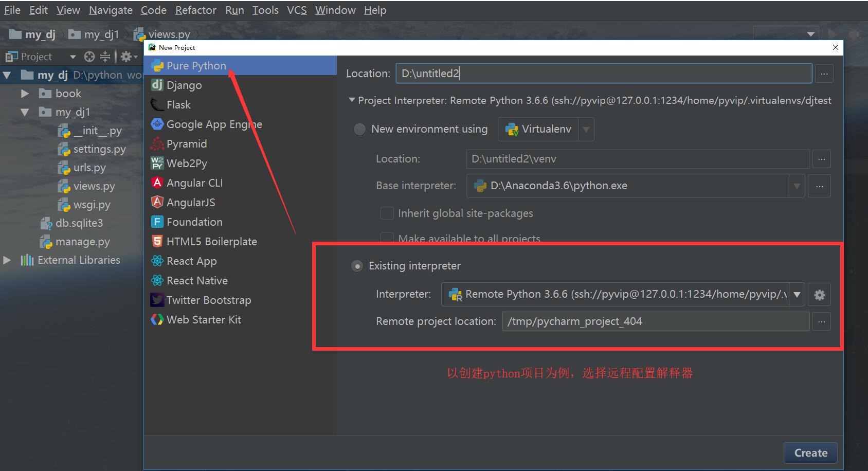The width and height of the screenshot is (868, 471).
Task: Click the venv Location field
Action: 638,159
